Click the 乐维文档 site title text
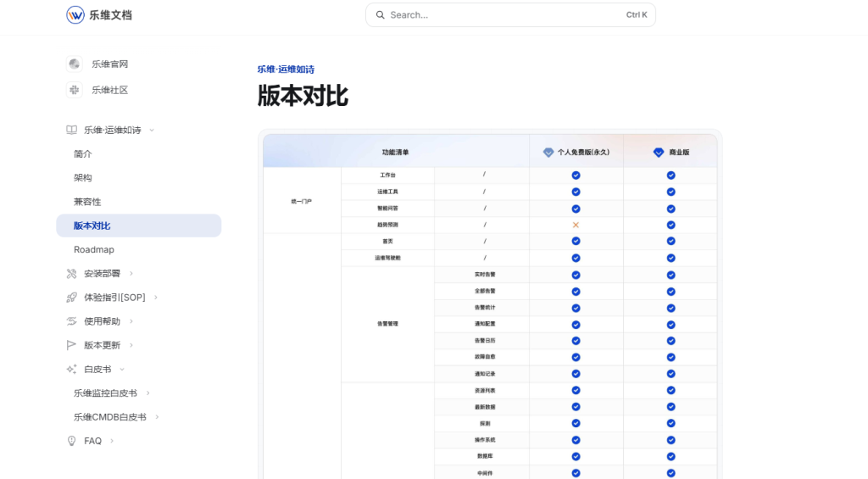Screen dimensions: 868x479 [x=111, y=15]
